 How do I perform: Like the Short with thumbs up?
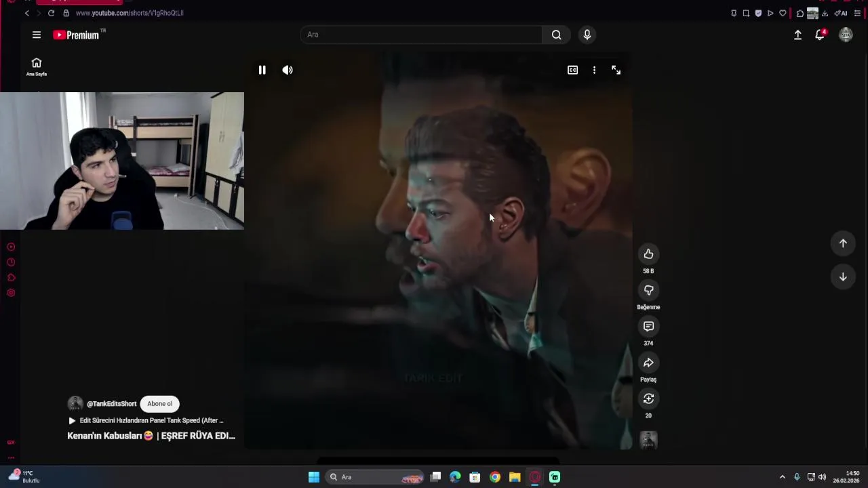tap(648, 254)
